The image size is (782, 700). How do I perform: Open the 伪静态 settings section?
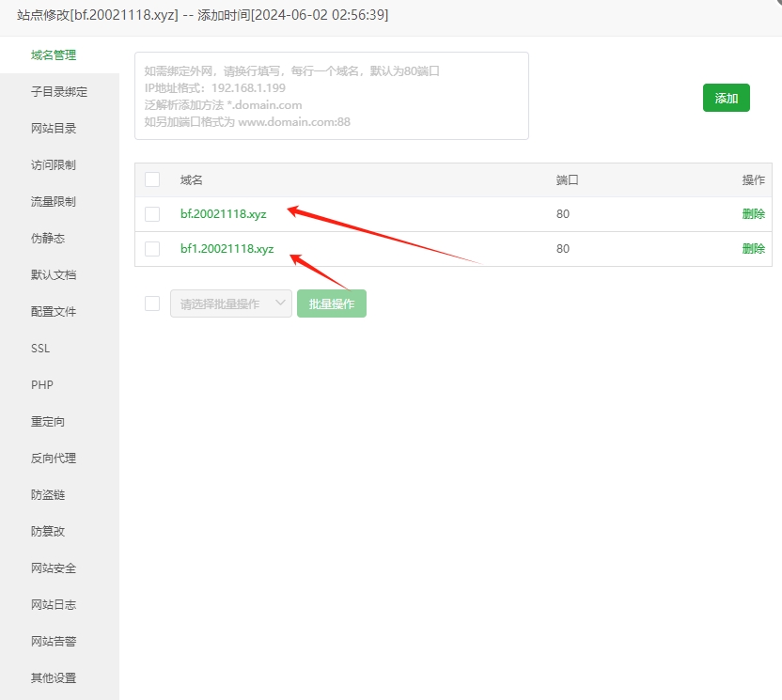point(49,238)
